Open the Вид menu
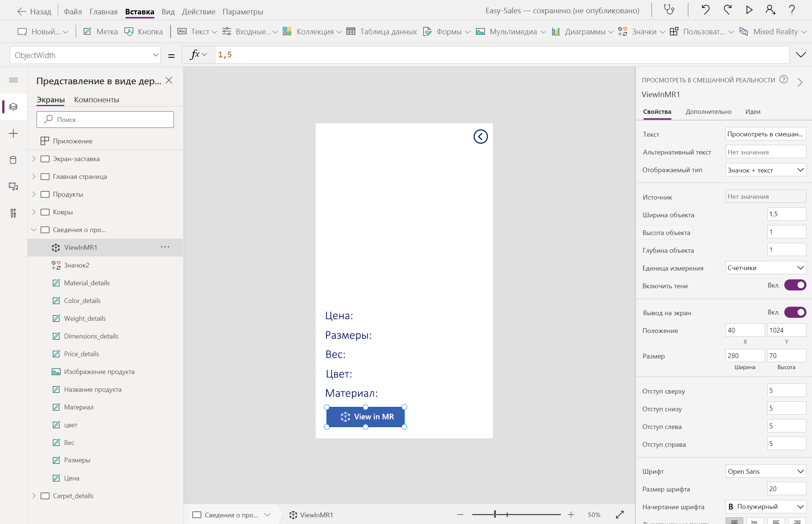 (x=168, y=11)
